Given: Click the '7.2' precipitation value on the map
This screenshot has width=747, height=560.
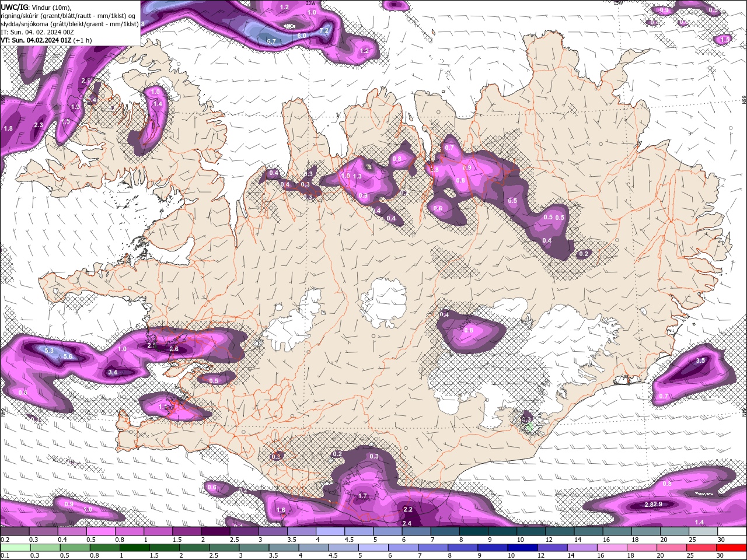Looking at the screenshot, I should point(325,30).
